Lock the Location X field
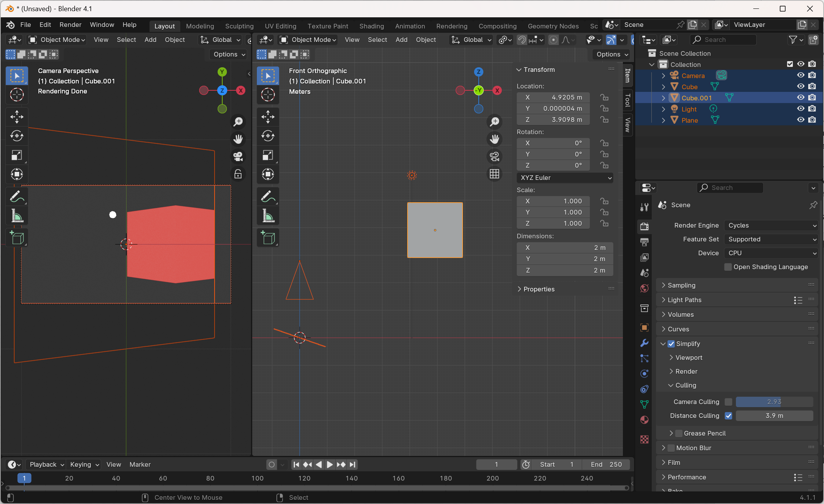The height and width of the screenshot is (504, 824). [604, 97]
